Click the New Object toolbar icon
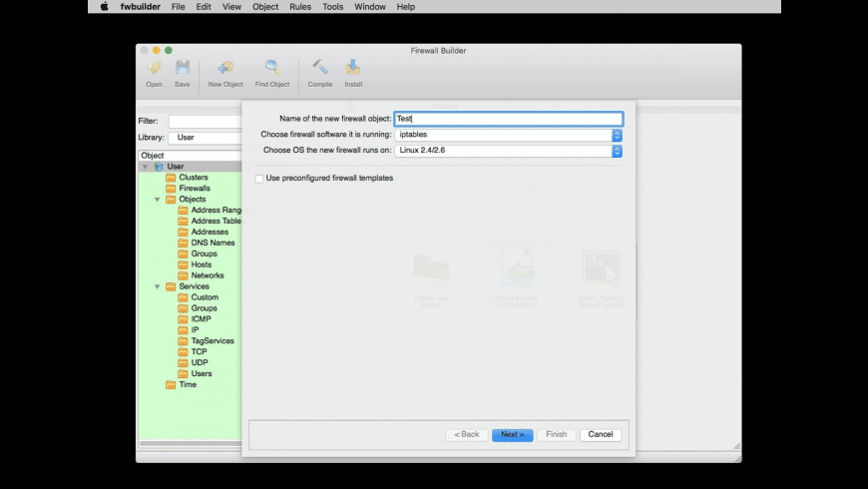Screen dimensions: 868x489 pos(225,68)
